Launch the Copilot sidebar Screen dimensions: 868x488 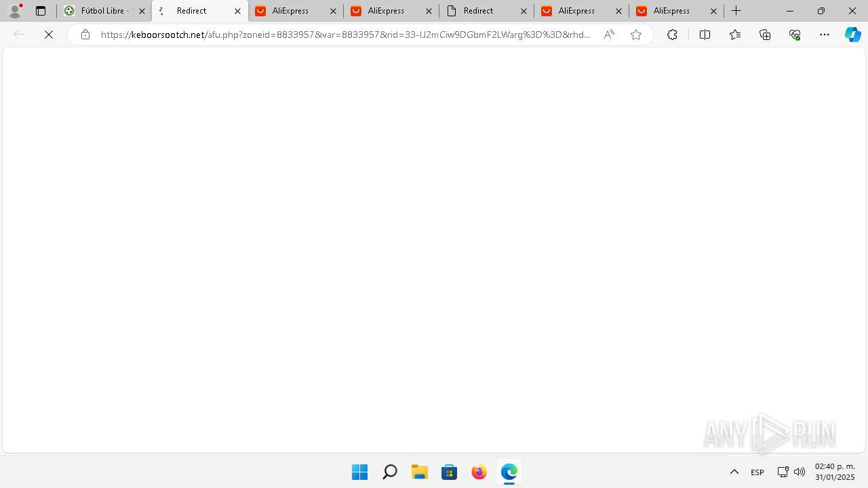pyautogui.click(x=853, y=35)
